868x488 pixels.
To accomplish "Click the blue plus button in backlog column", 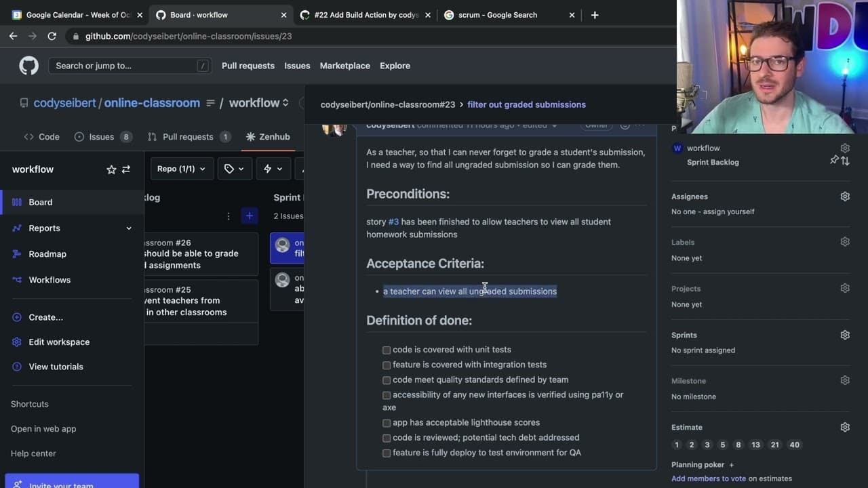I will 250,216.
